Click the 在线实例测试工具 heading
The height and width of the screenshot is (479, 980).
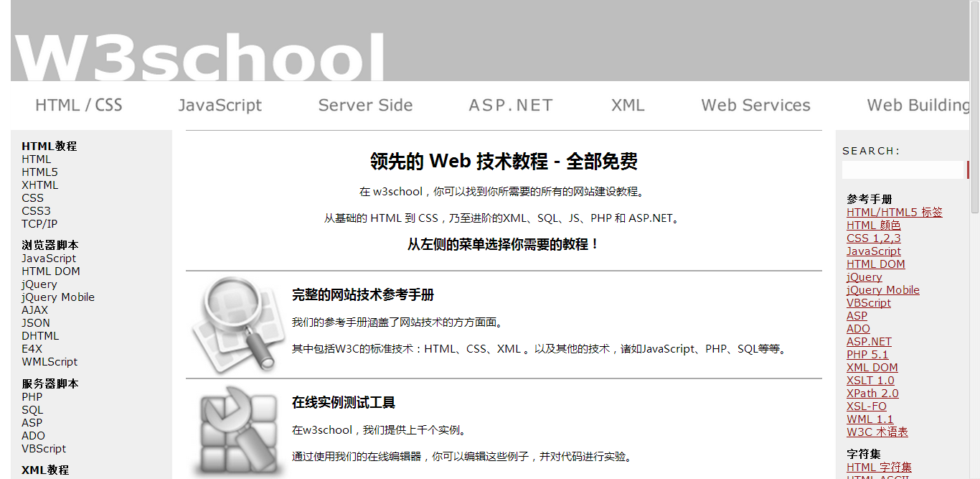point(344,403)
